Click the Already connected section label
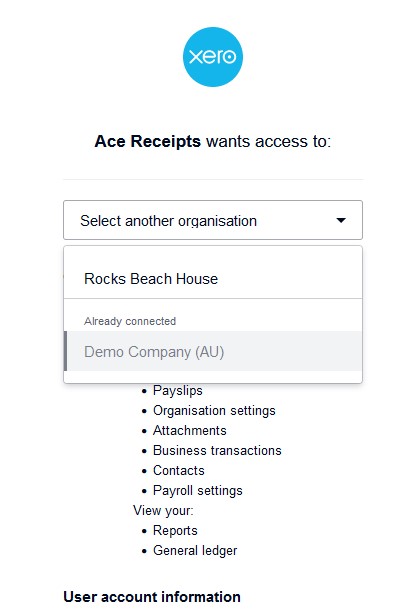Screen dimensions: 418x614 130,321
